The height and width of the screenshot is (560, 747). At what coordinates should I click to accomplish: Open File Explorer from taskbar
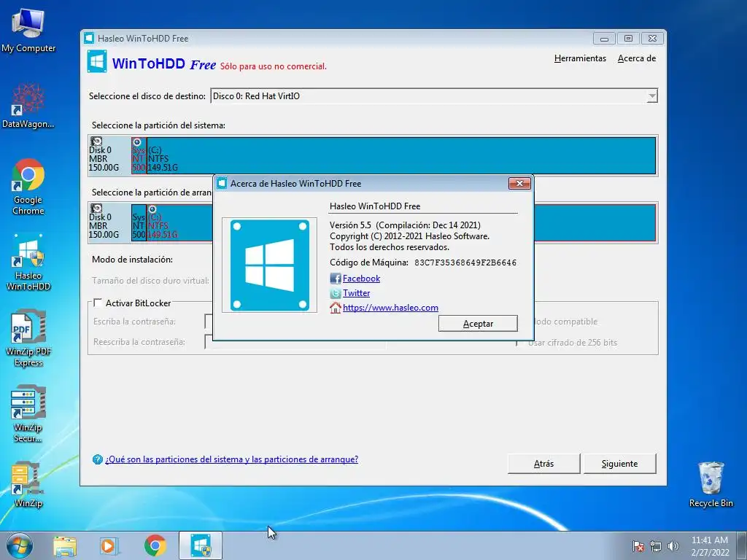(65, 545)
